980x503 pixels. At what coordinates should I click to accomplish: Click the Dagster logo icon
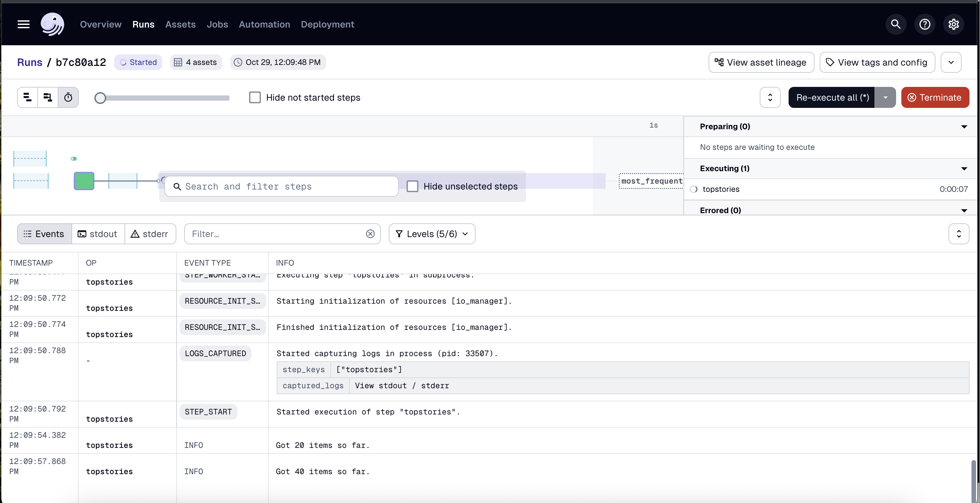(52, 24)
